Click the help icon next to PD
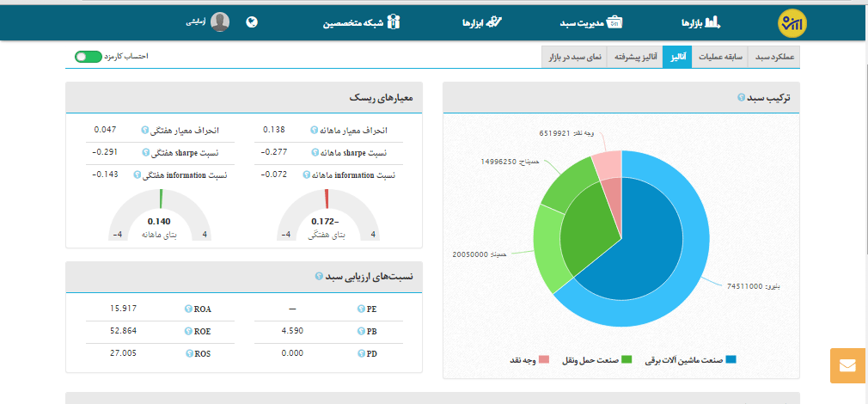 (361, 353)
